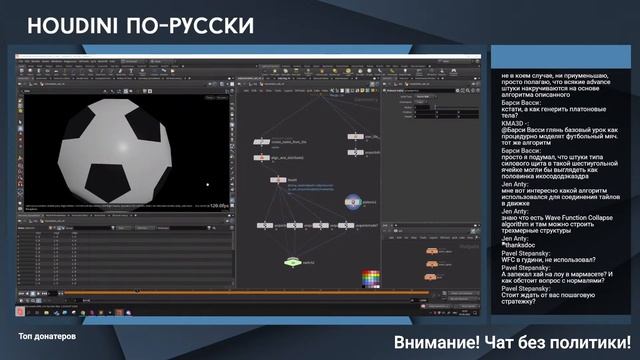Open the Edit menu
The width and height of the screenshot is (640, 360).
pyautogui.click(x=27, y=61)
